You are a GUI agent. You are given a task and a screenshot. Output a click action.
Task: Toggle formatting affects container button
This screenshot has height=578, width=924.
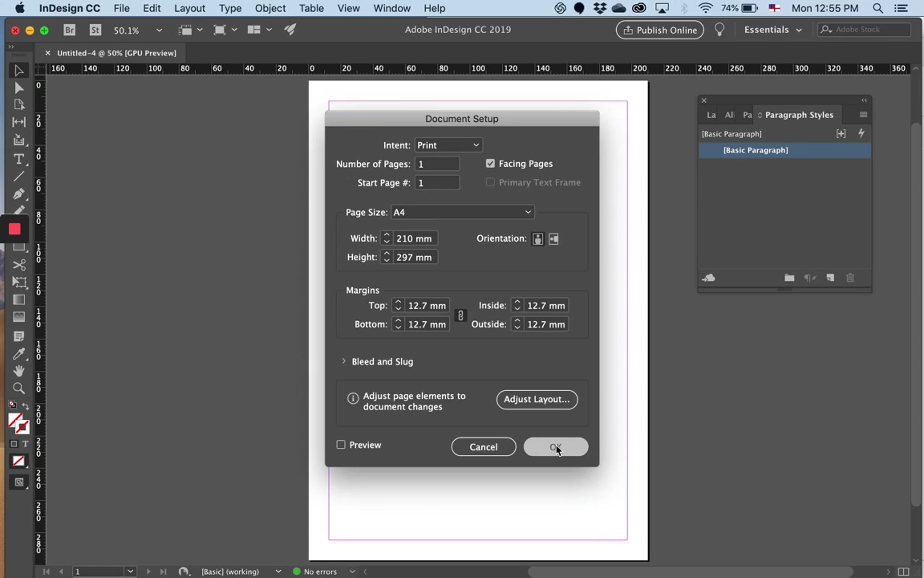[14, 444]
